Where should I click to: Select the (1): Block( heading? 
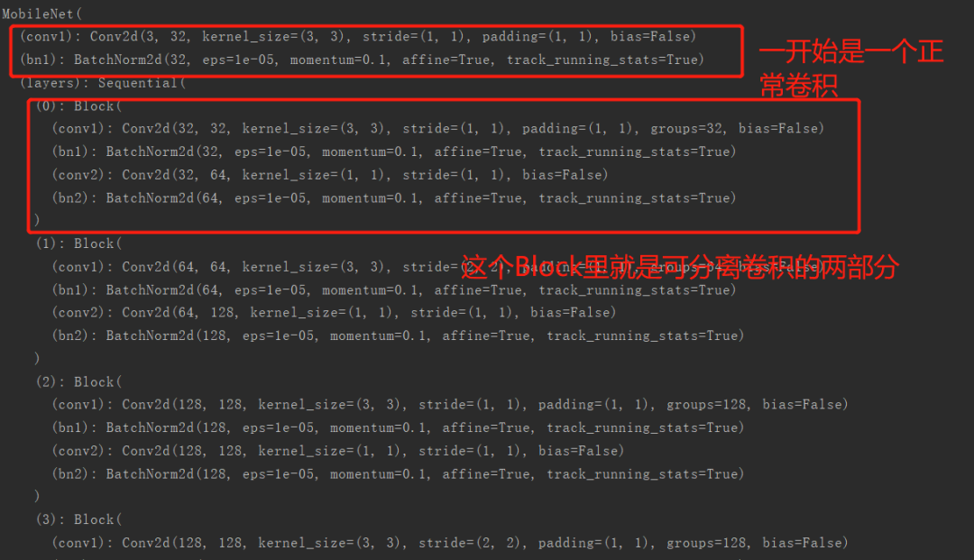78,243
